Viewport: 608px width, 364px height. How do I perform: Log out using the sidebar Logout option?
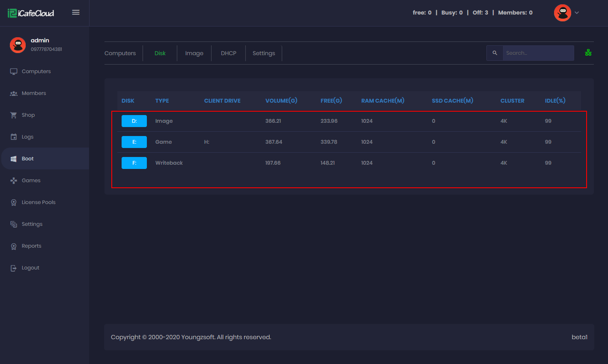(31, 267)
